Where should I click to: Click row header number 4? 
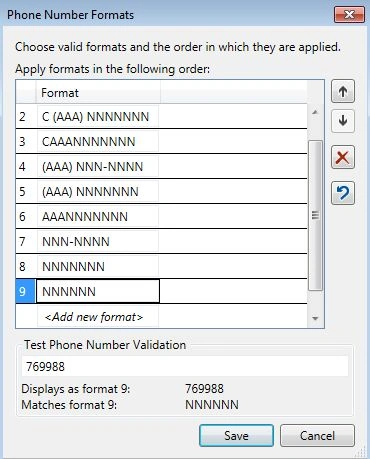25,167
